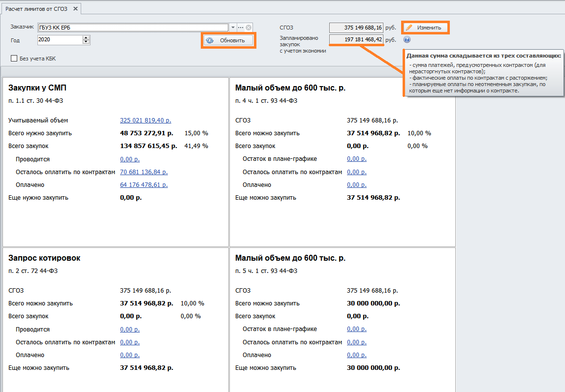This screenshot has height=392, width=565.
Task: Close the Расчет лимитов от СГОЗ tab
Action: (75, 9)
